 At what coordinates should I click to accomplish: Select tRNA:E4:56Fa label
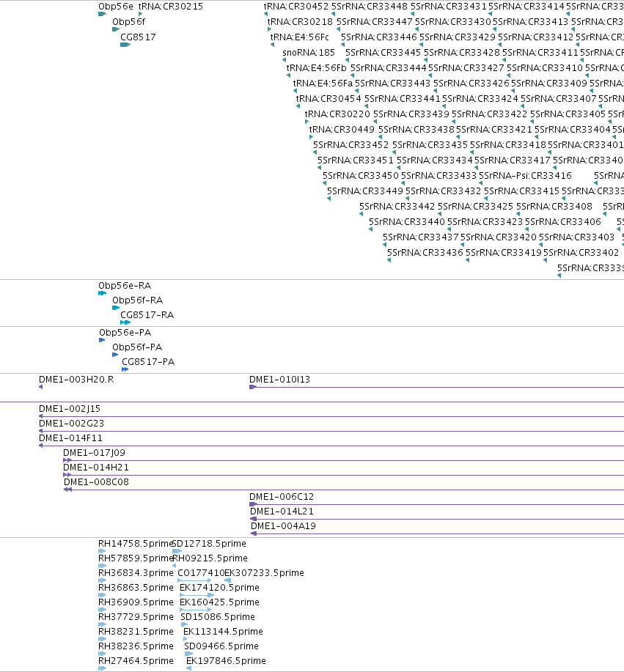pyautogui.click(x=323, y=84)
